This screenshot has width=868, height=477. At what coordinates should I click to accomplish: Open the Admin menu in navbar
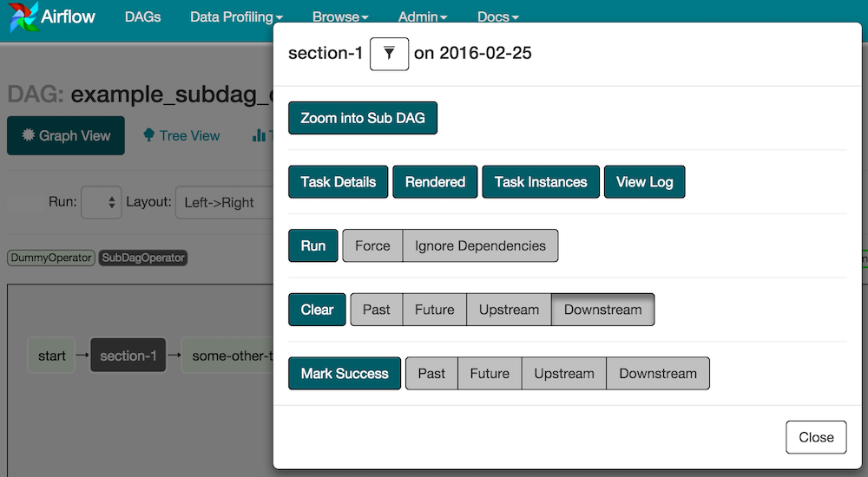click(x=423, y=16)
